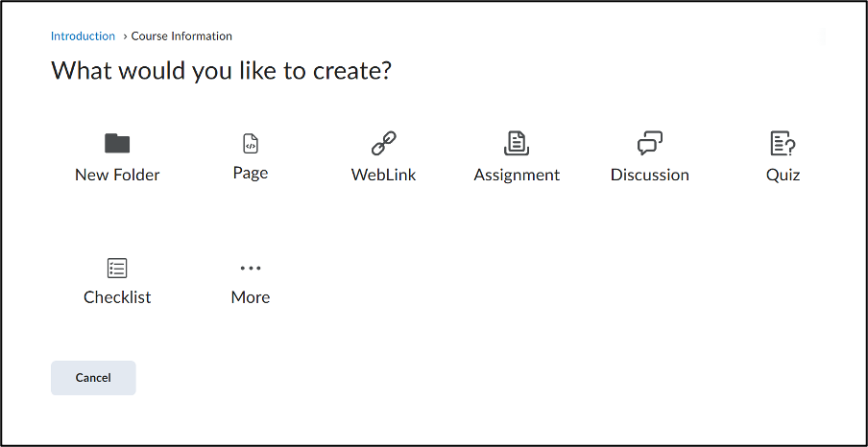Click the Checklist icon
868x447 pixels.
pos(117,268)
